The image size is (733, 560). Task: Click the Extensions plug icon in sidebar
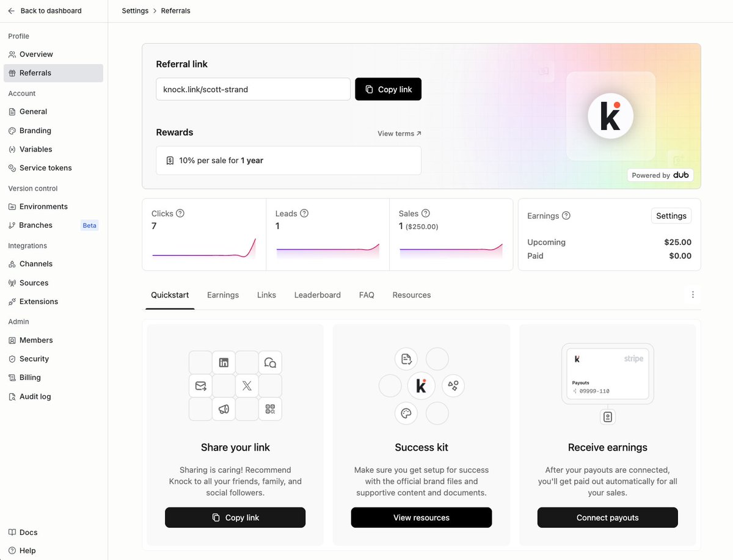tap(12, 302)
